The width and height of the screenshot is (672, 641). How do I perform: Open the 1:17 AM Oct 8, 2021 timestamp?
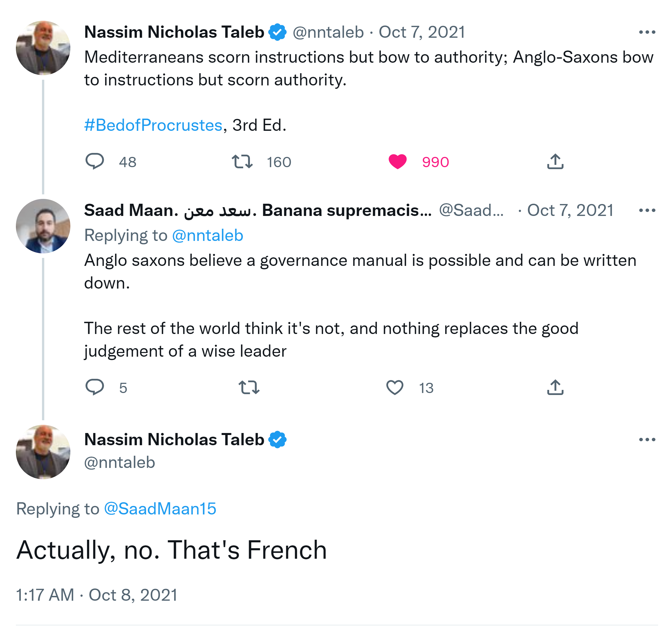click(97, 595)
